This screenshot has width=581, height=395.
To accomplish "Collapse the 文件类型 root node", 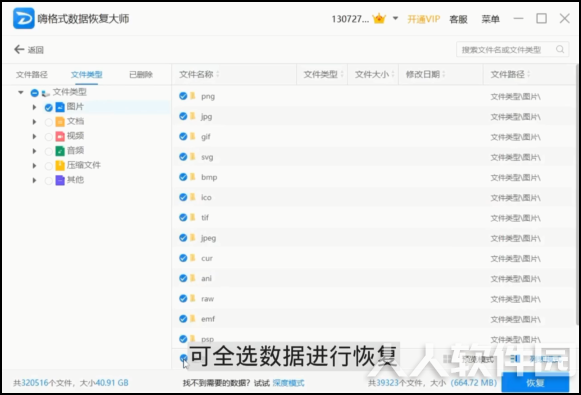I will click(x=21, y=92).
